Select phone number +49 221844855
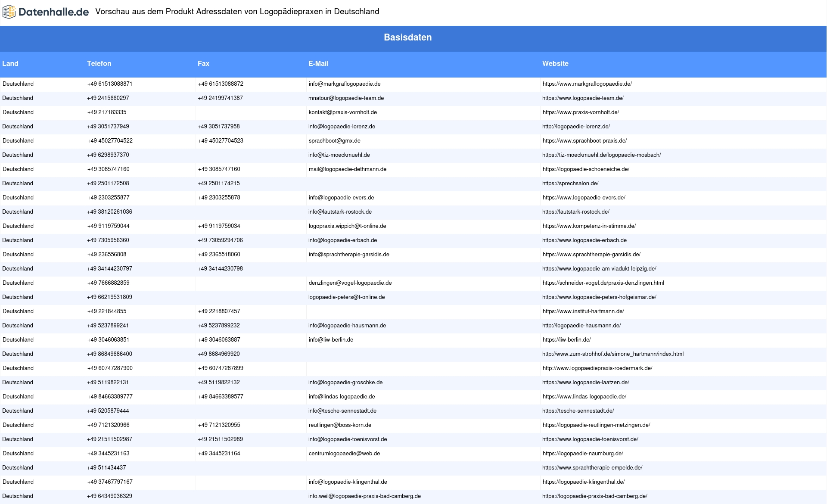This screenshot has width=827, height=504. pyautogui.click(x=107, y=311)
